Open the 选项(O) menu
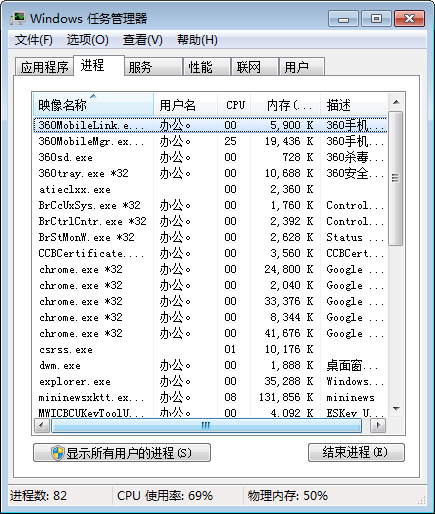Viewport: 435px width, 514px height. point(87,40)
